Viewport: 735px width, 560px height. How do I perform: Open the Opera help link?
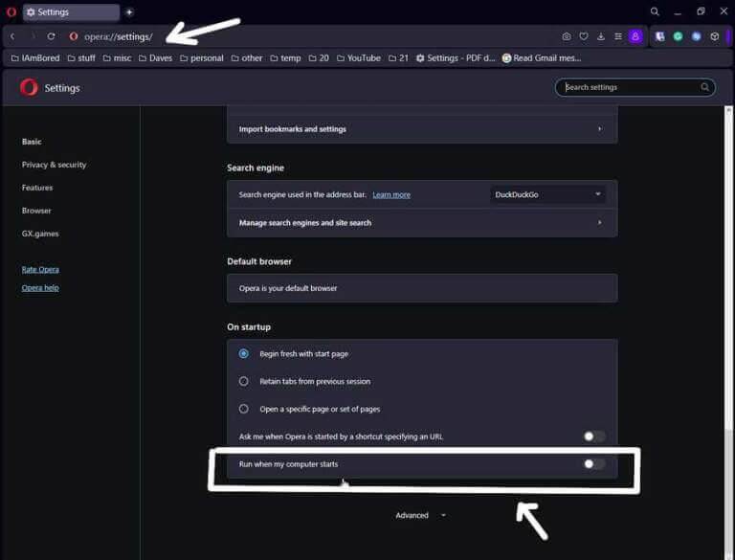click(40, 288)
